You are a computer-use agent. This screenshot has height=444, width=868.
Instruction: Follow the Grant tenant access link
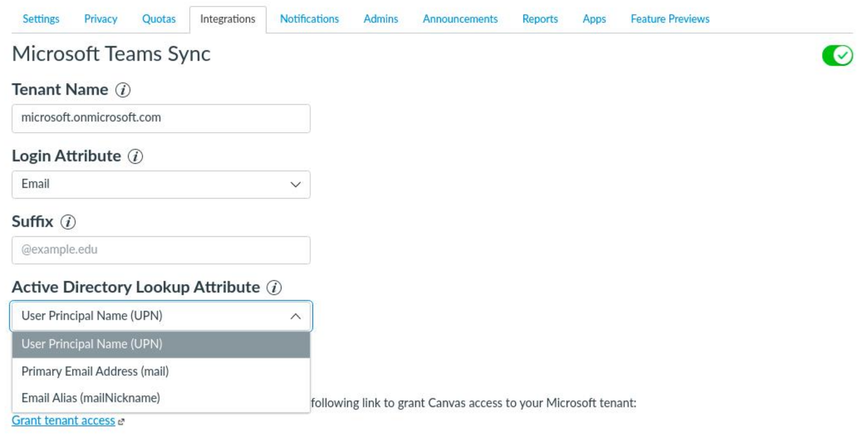point(63,421)
